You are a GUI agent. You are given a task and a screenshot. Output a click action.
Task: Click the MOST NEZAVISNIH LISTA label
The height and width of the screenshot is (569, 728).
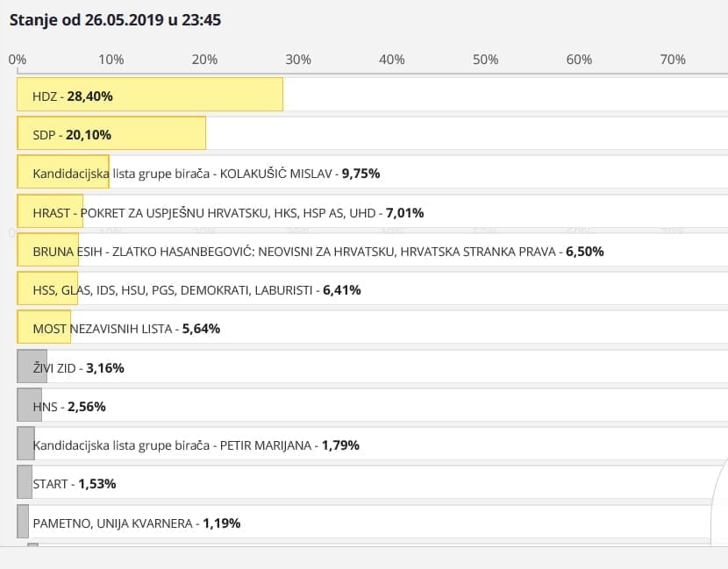coord(126,329)
